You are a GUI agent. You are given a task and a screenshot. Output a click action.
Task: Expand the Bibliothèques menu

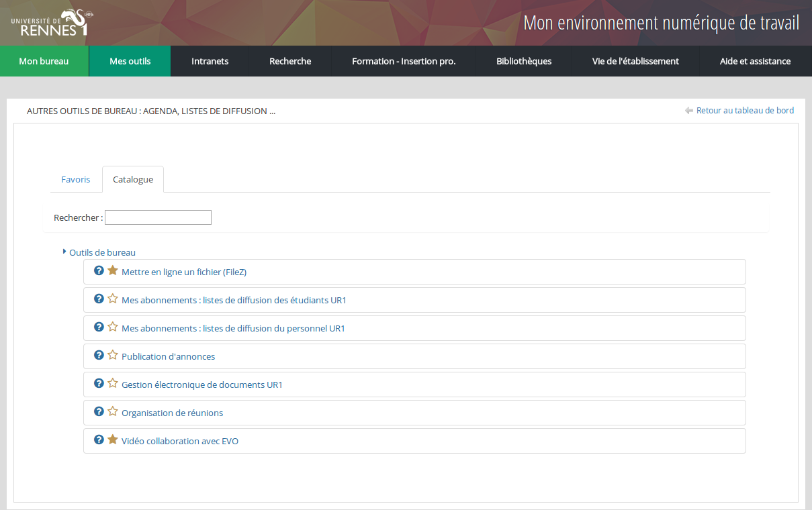coord(523,61)
